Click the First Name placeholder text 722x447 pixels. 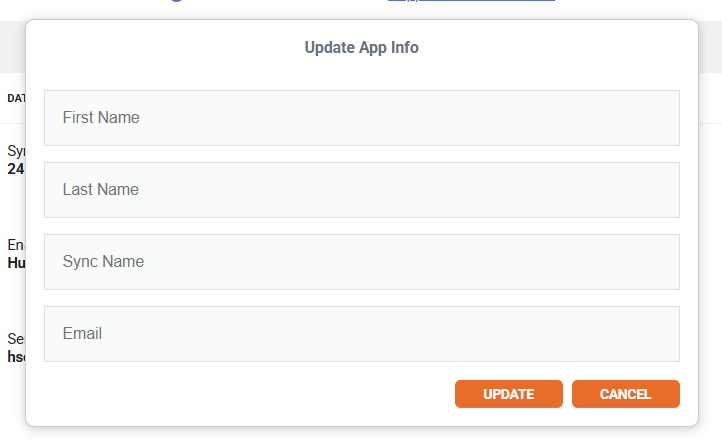point(101,117)
